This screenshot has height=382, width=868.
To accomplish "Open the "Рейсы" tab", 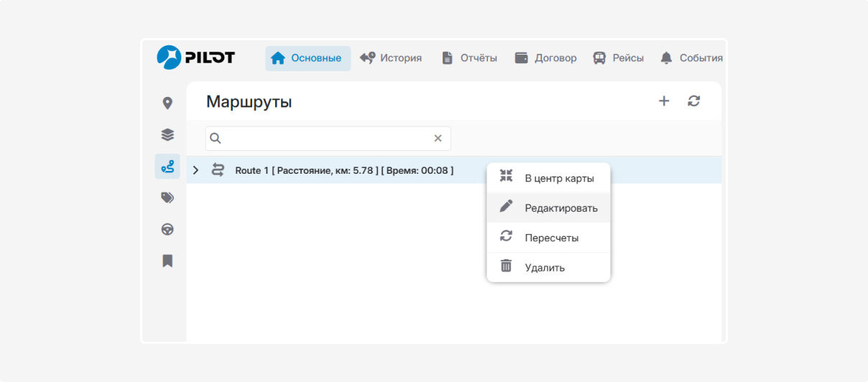I will [x=618, y=58].
